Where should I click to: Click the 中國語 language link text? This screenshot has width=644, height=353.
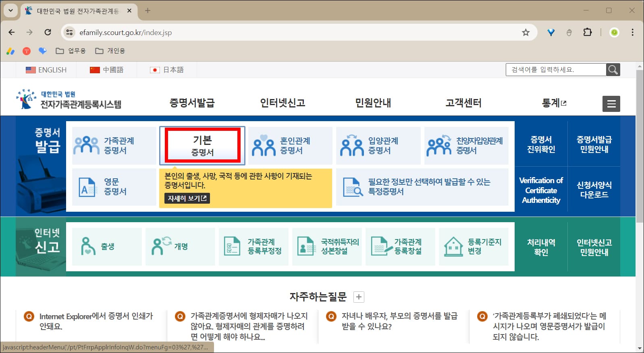click(113, 70)
